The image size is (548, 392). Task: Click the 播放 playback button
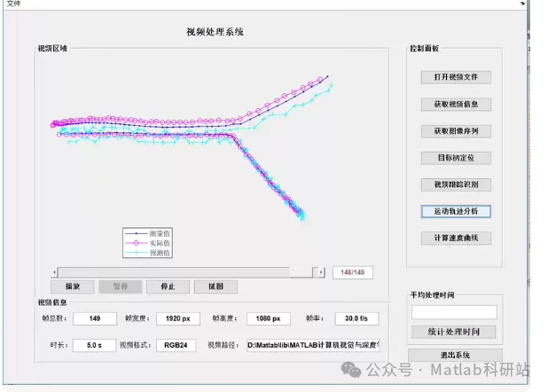point(73,286)
